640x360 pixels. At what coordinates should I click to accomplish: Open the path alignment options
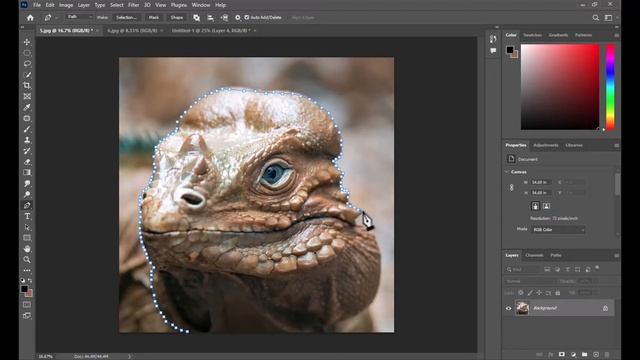(x=210, y=18)
